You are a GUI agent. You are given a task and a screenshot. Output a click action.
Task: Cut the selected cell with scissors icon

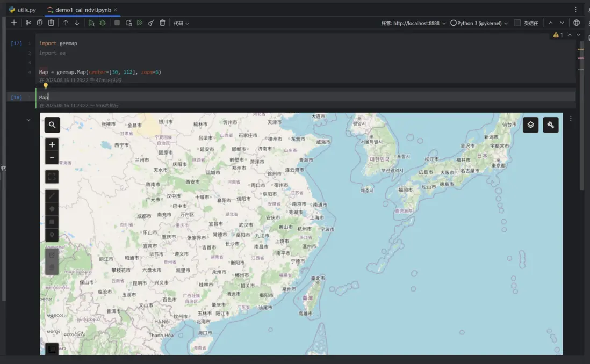point(28,23)
